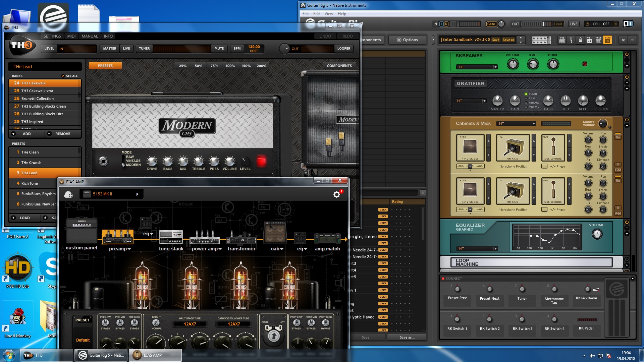
Task: Click the TH3 input jack icon on amp
Action: click(103, 162)
